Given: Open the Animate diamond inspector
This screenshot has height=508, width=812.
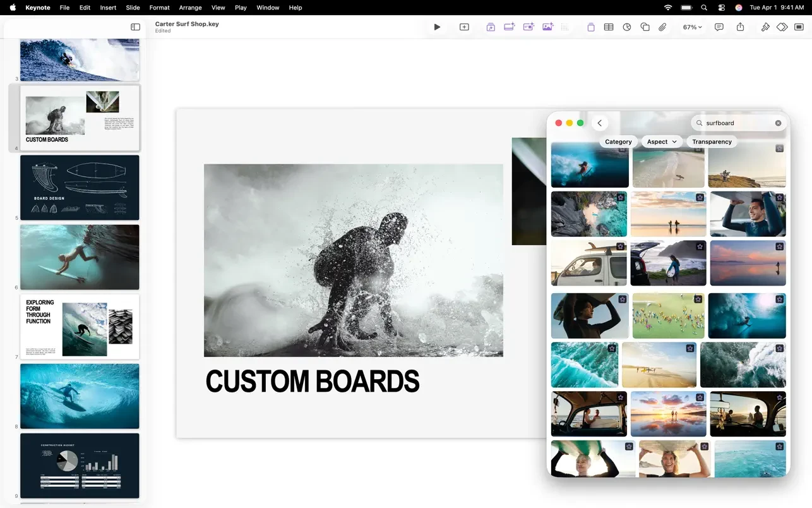Looking at the screenshot, I should tap(782, 27).
